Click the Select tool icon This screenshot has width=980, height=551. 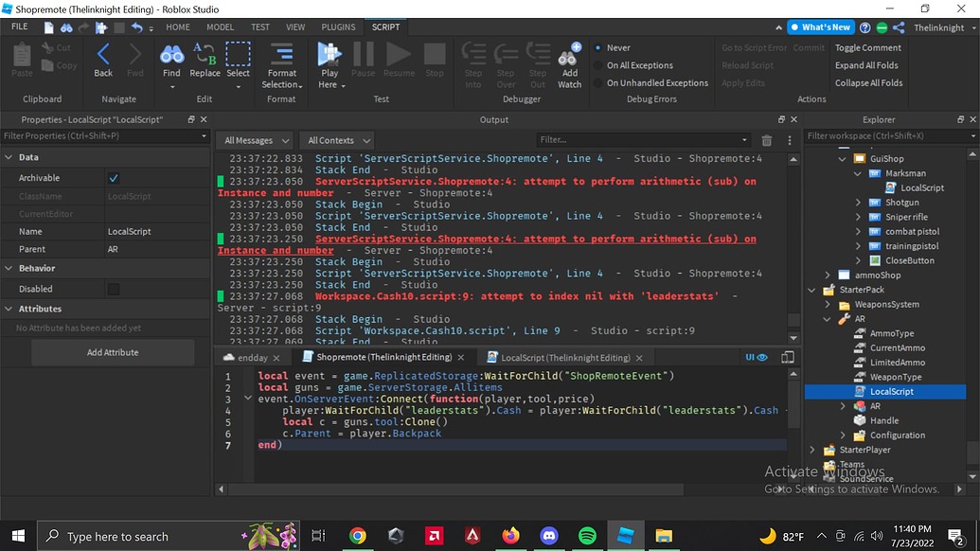pyautogui.click(x=238, y=54)
